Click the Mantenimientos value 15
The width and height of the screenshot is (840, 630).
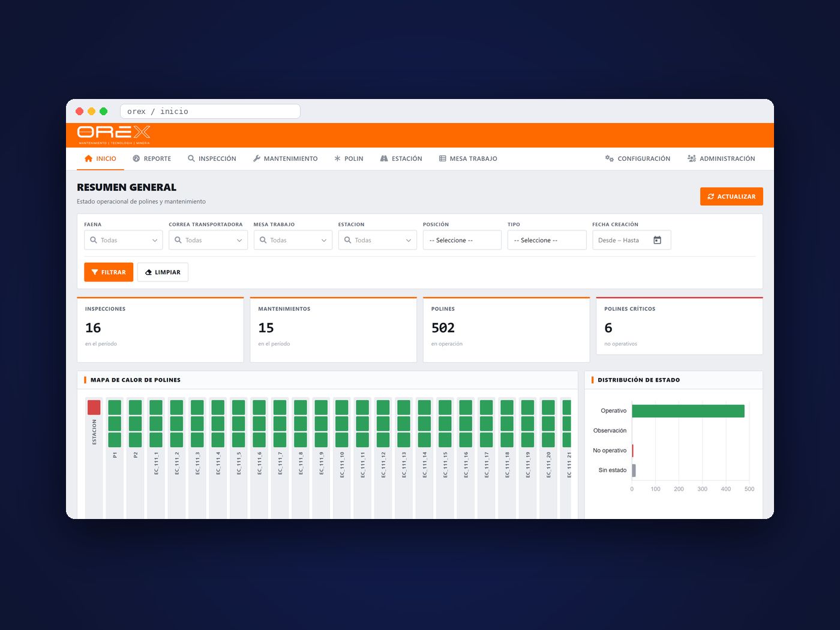[266, 328]
